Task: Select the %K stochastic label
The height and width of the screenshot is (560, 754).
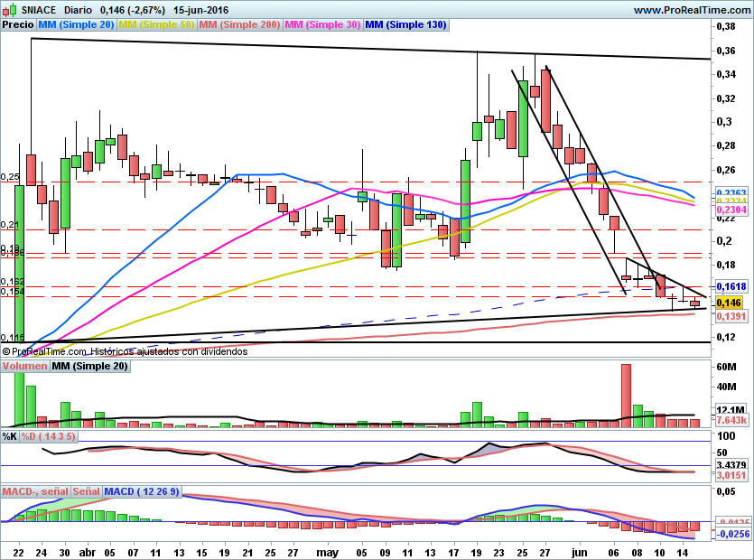Action: (x=10, y=436)
